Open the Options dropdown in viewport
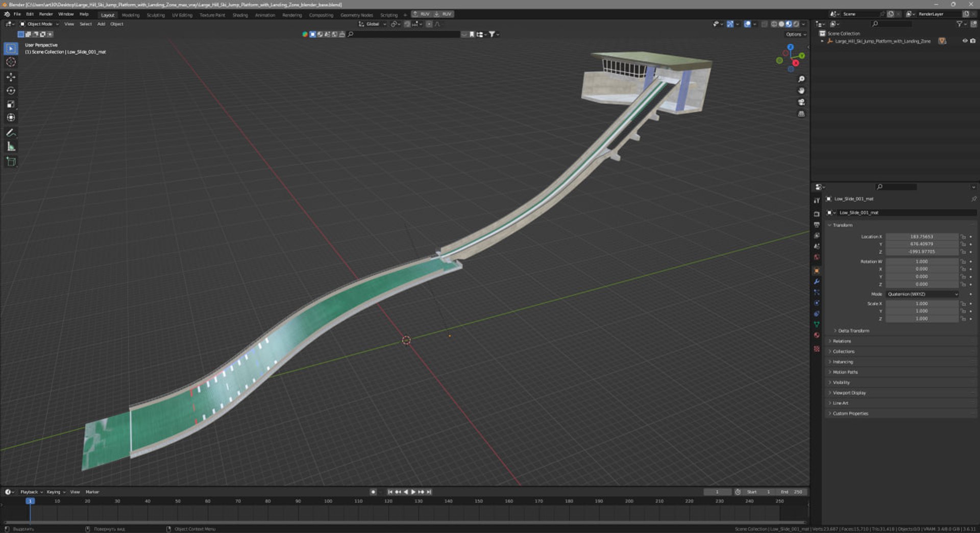 coord(796,34)
